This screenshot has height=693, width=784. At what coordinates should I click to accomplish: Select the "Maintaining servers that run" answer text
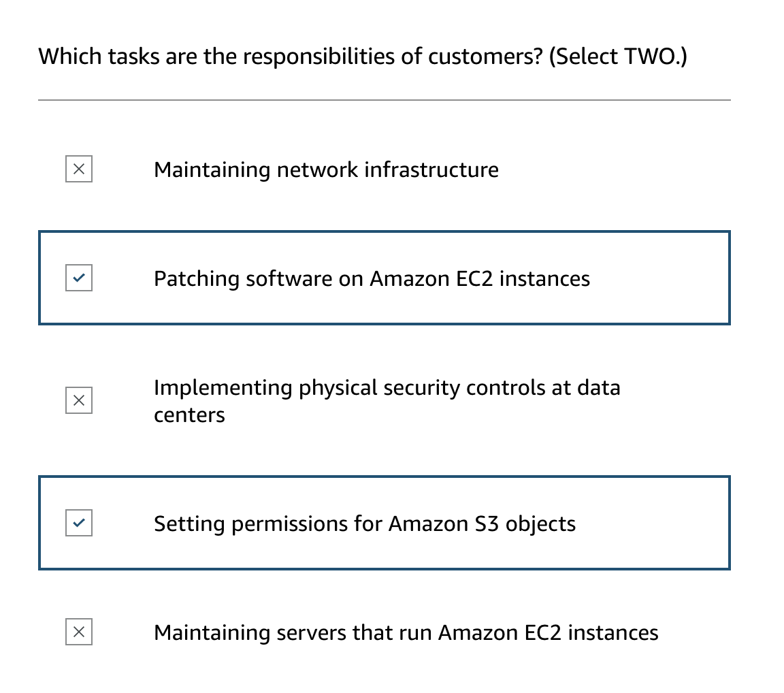(293, 632)
